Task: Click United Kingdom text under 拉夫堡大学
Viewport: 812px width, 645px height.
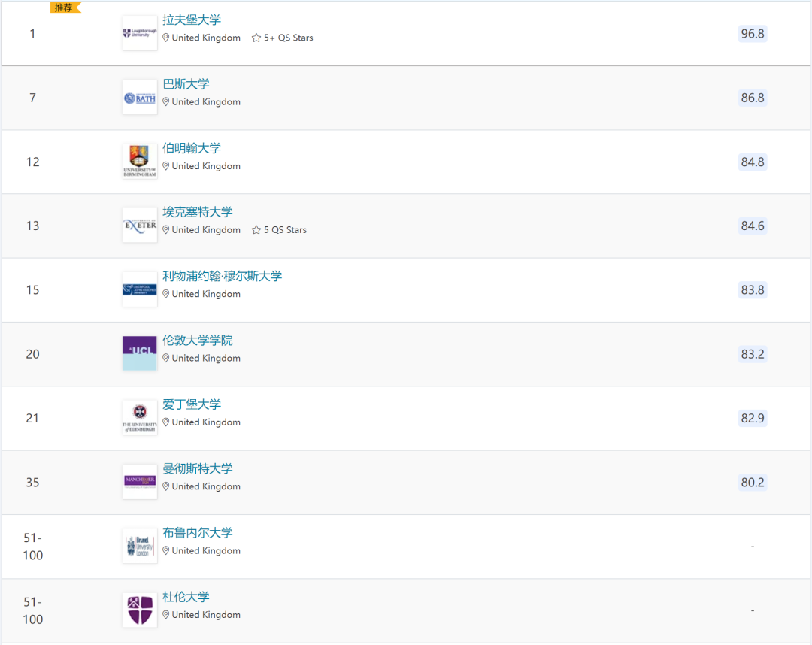Action: [x=206, y=38]
